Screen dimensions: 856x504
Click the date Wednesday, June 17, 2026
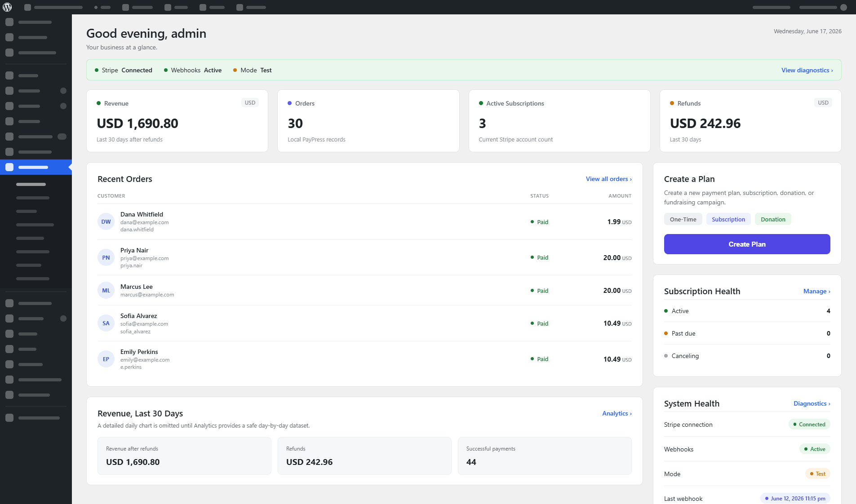coord(807,31)
